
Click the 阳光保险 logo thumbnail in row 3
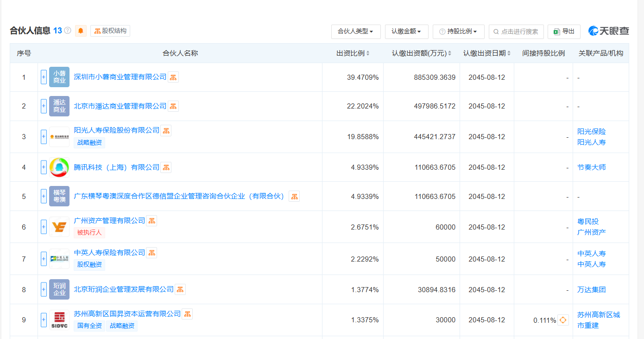(x=59, y=137)
